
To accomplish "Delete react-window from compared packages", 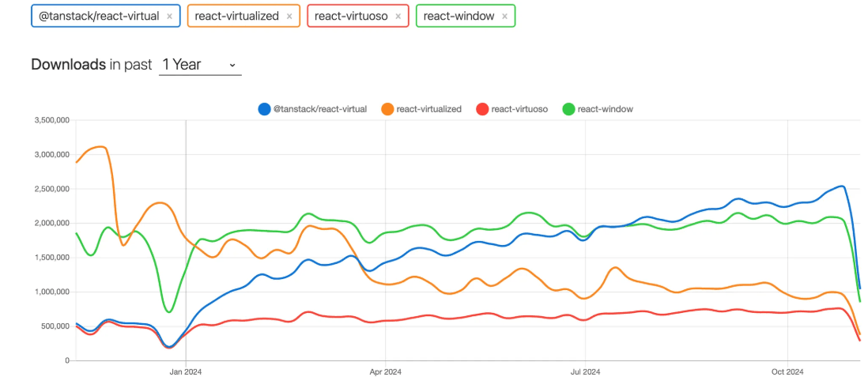I will click(x=504, y=16).
